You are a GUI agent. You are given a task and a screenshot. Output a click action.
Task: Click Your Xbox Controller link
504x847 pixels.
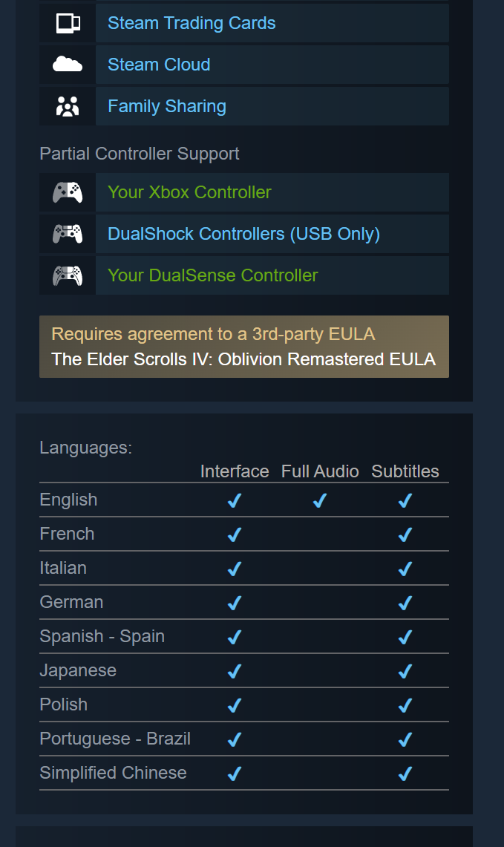click(x=189, y=192)
